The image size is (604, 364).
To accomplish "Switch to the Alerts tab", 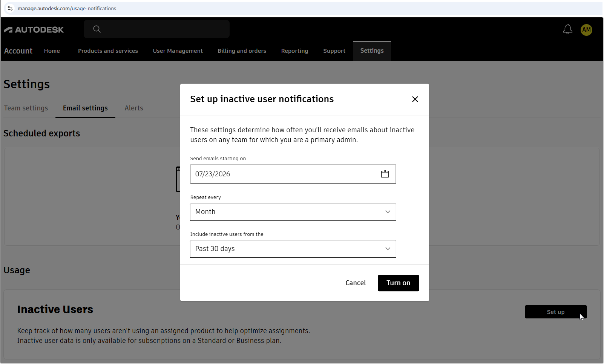I will pyautogui.click(x=134, y=108).
